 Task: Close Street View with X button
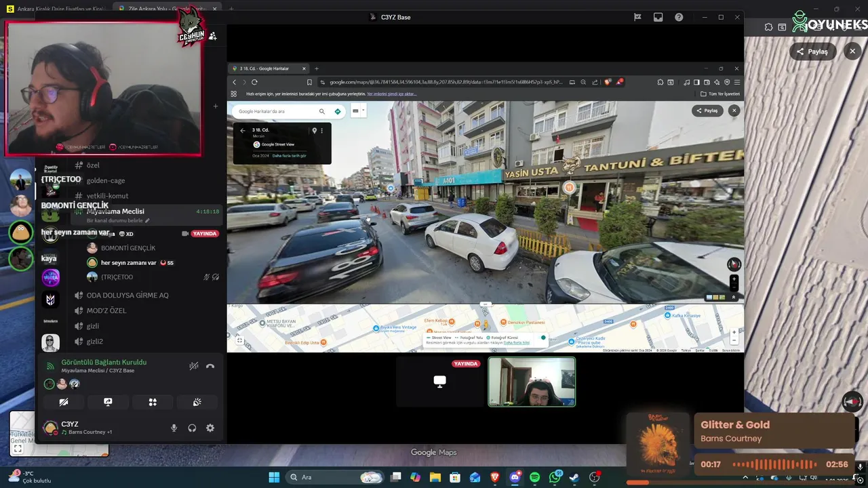(734, 110)
